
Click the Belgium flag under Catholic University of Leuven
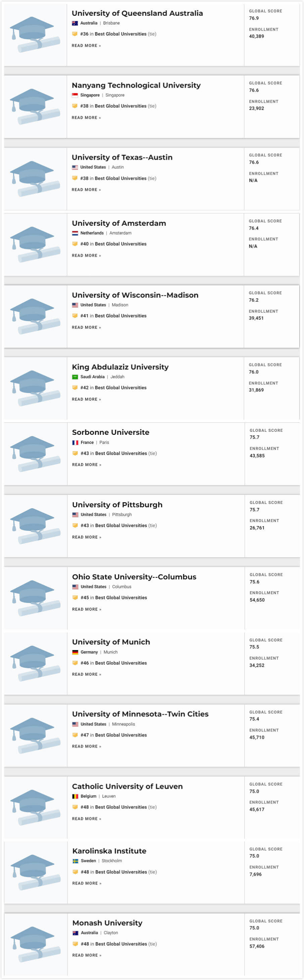point(75,796)
